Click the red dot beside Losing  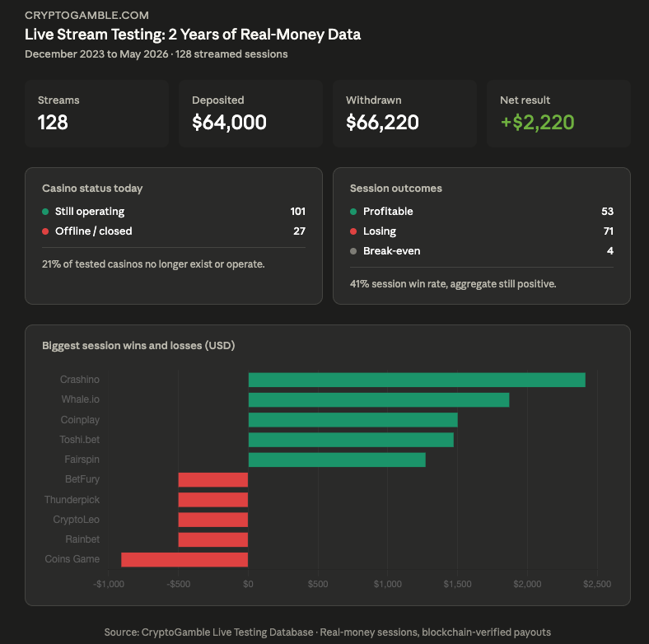[x=353, y=231]
